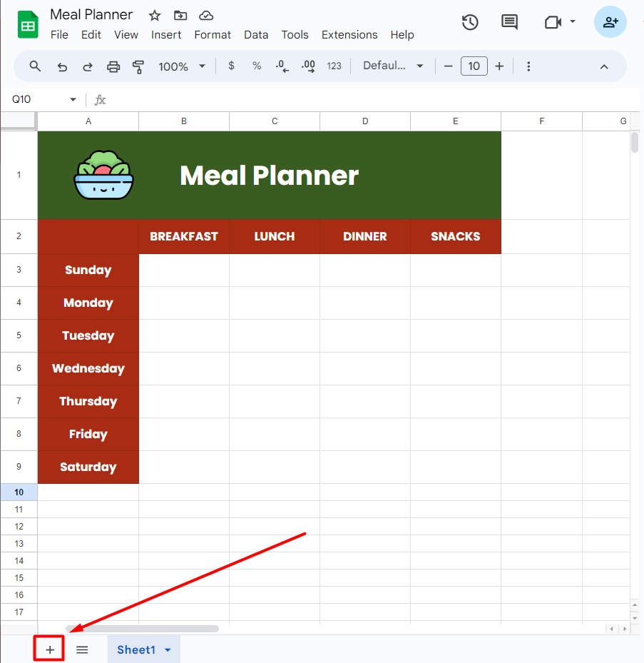Click the Meal Planner title banner
Screen dimensions: 644x663
pos(270,175)
